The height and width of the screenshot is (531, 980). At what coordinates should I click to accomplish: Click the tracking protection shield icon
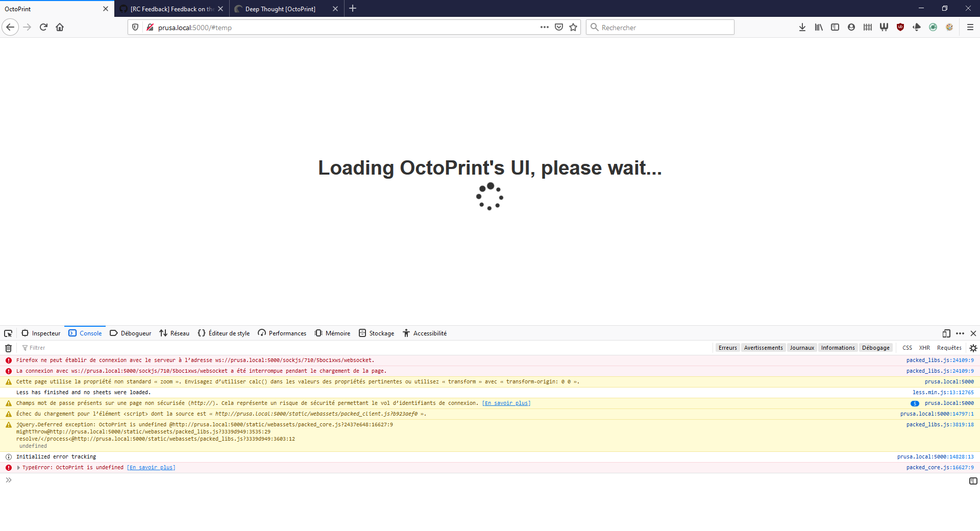[x=135, y=27]
